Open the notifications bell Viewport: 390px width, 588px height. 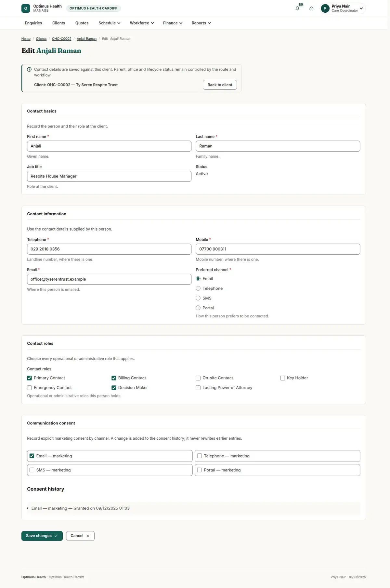[297, 8]
